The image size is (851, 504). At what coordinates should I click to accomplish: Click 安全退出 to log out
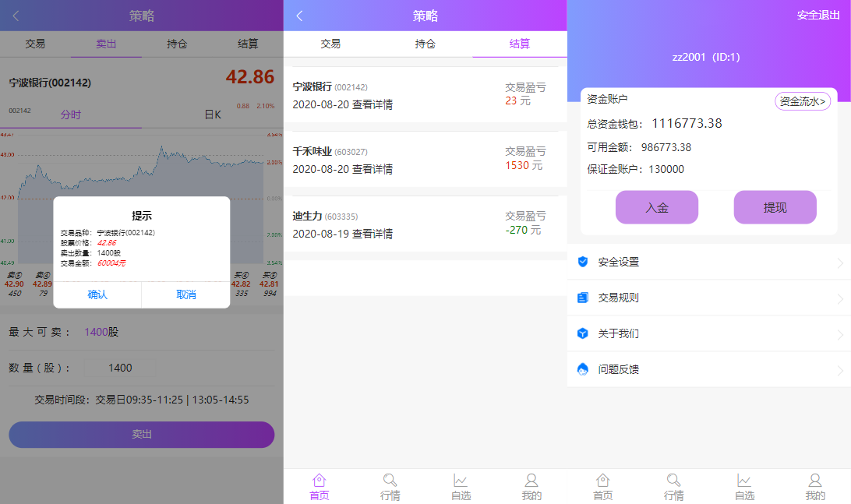[x=818, y=16]
